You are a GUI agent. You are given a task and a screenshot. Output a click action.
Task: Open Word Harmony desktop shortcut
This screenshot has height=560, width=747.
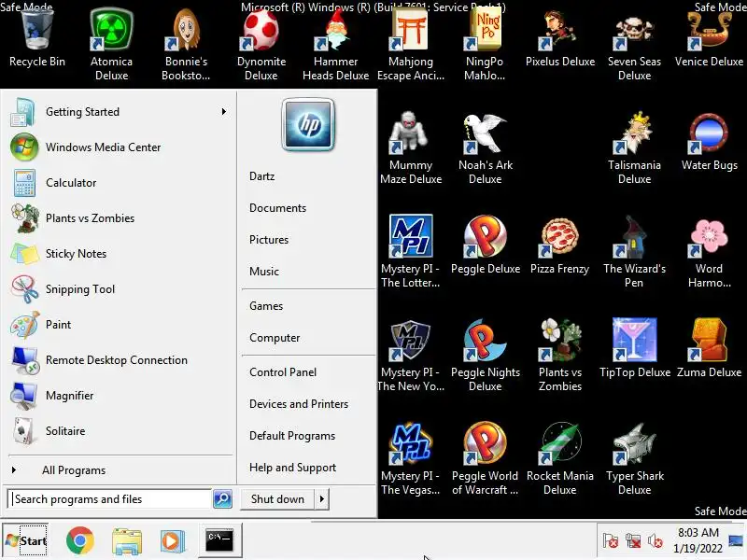pyautogui.click(x=709, y=252)
